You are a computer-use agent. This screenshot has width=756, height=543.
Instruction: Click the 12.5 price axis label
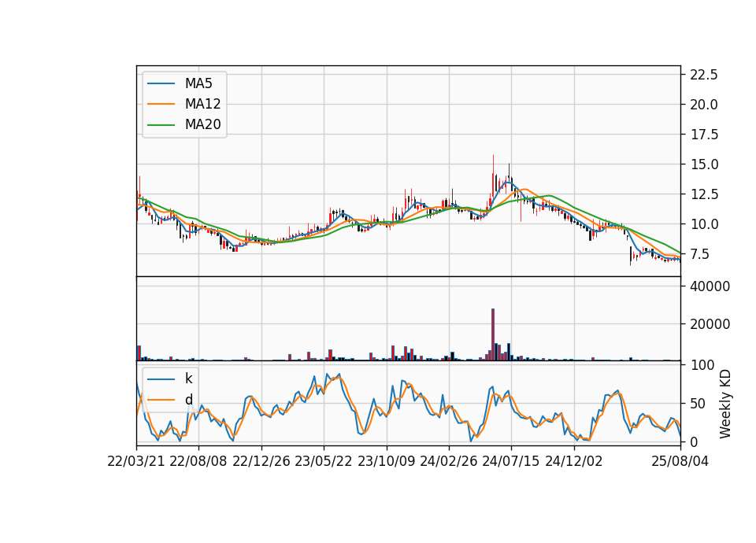[704, 194]
